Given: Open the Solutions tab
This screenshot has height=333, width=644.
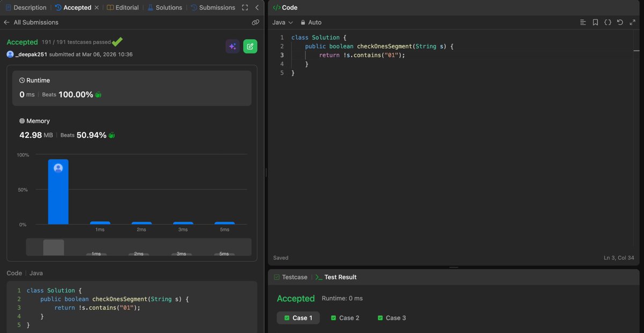Looking at the screenshot, I should tap(165, 8).
